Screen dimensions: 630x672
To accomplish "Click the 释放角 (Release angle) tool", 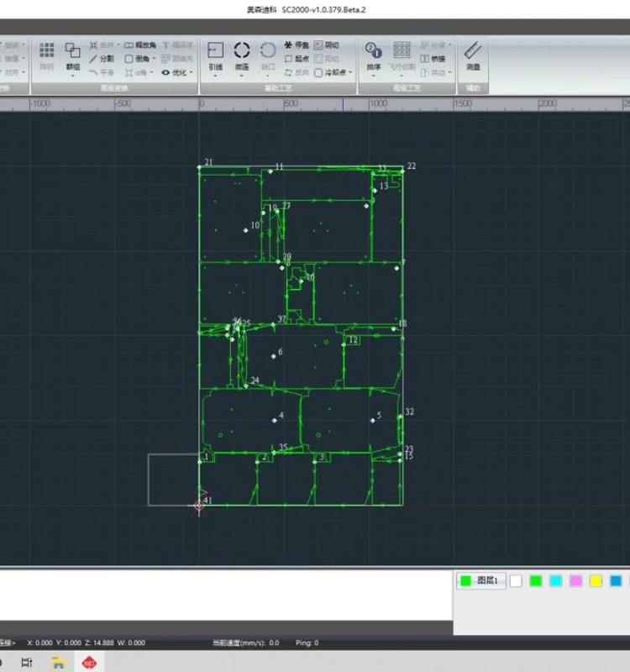I will click(x=139, y=45).
